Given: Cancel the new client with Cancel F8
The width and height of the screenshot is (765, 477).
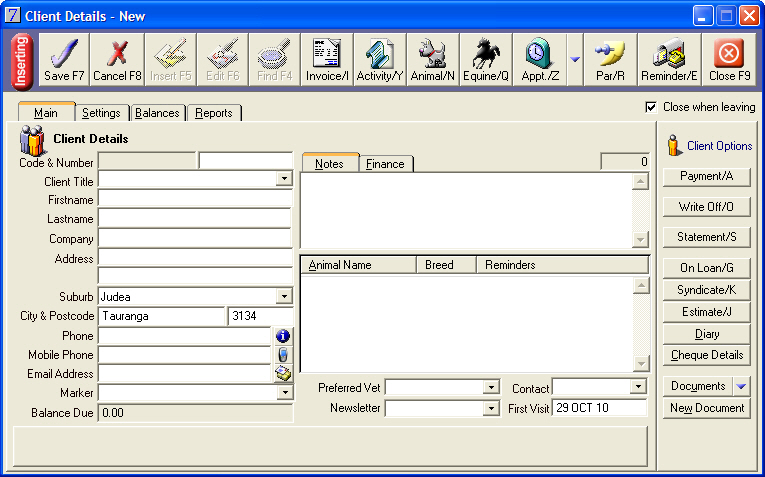Looking at the screenshot, I should (x=117, y=60).
